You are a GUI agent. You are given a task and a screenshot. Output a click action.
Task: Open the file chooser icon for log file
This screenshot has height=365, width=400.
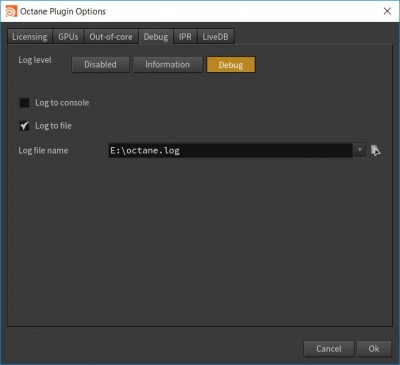tap(376, 150)
